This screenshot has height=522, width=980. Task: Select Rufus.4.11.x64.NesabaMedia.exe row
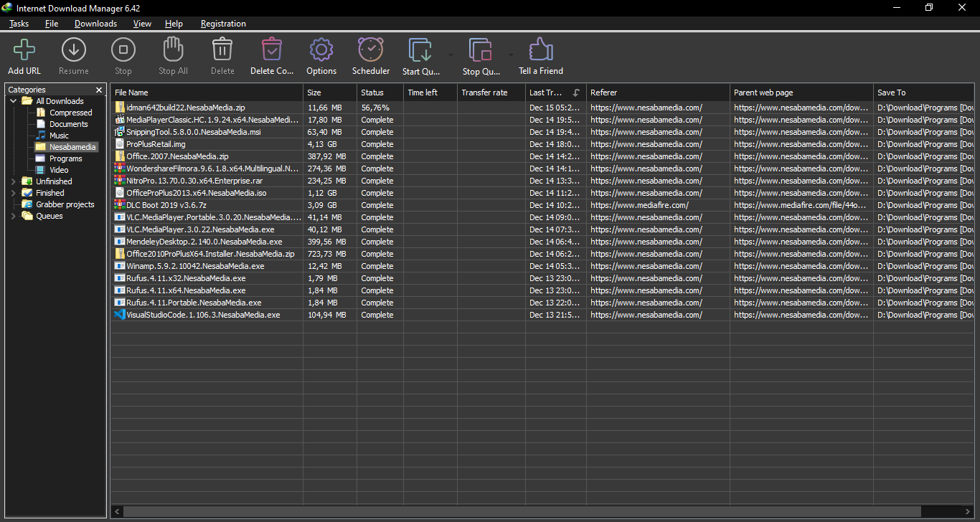[x=542, y=290]
